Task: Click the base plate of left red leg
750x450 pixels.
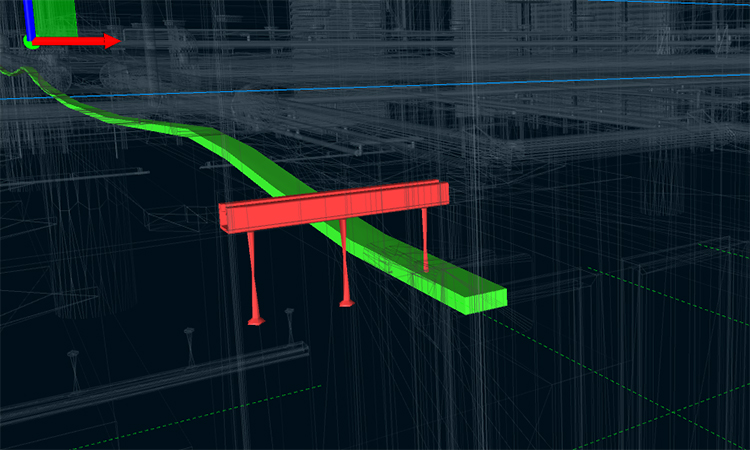Action: click(256, 321)
